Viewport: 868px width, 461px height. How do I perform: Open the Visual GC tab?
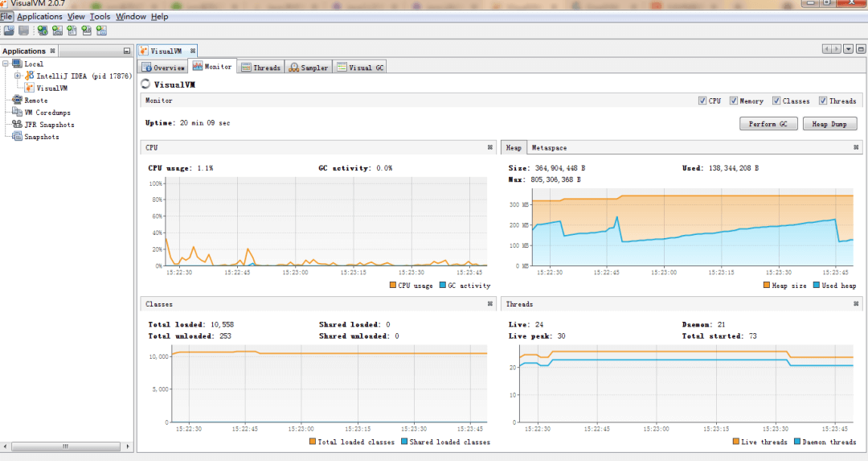pos(360,67)
